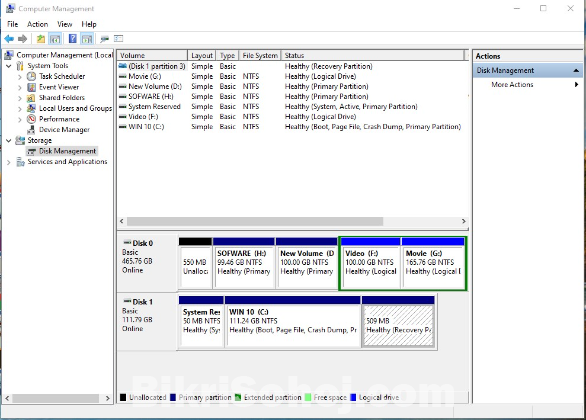
Task: Click the System Tools icon
Action: click(x=20, y=66)
